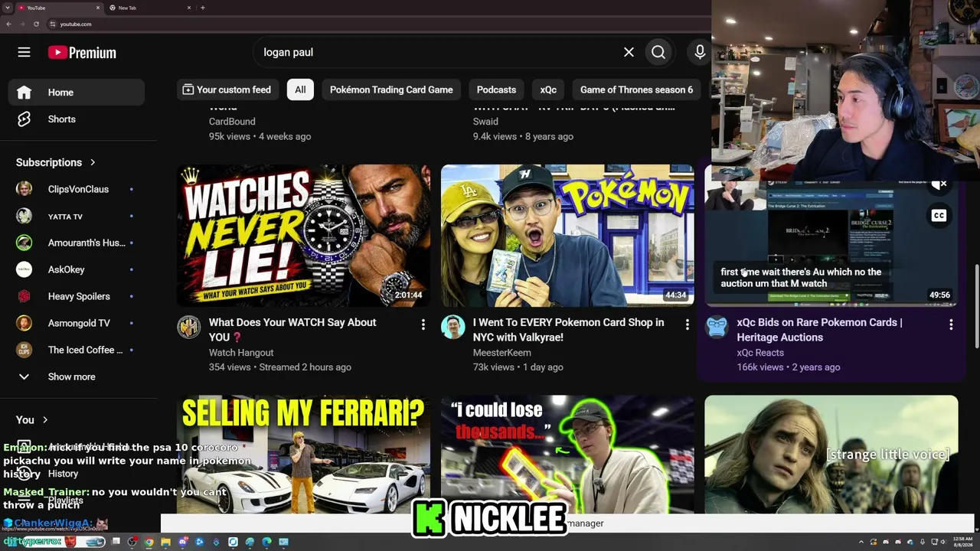The height and width of the screenshot is (551, 980).
Task: Open the Swaid channel link
Action: tap(485, 121)
